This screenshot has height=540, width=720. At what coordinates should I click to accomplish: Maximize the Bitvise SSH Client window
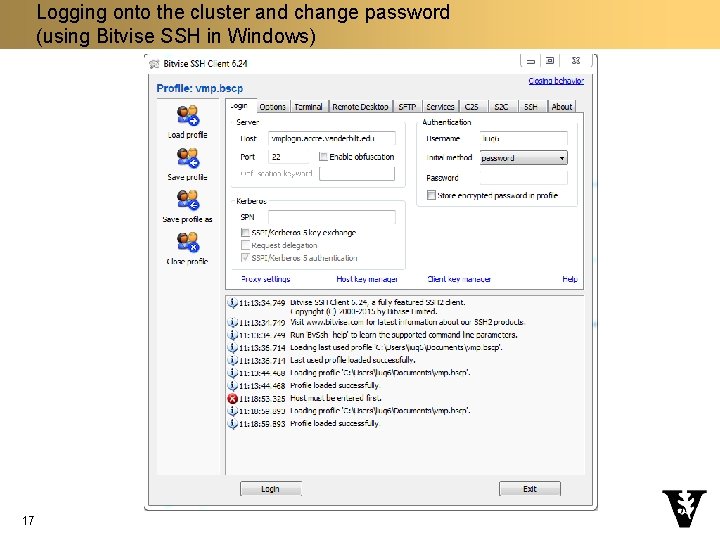pos(550,61)
